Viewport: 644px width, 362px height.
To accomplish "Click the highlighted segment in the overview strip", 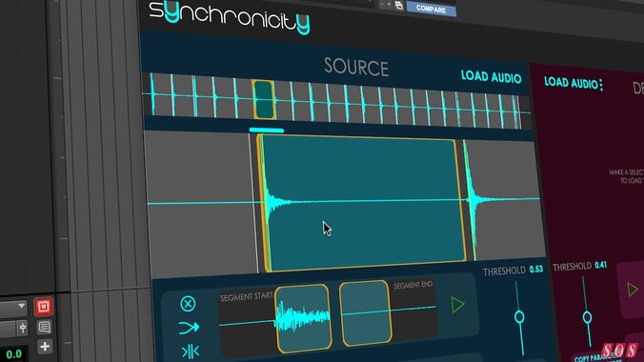I will point(263,99).
